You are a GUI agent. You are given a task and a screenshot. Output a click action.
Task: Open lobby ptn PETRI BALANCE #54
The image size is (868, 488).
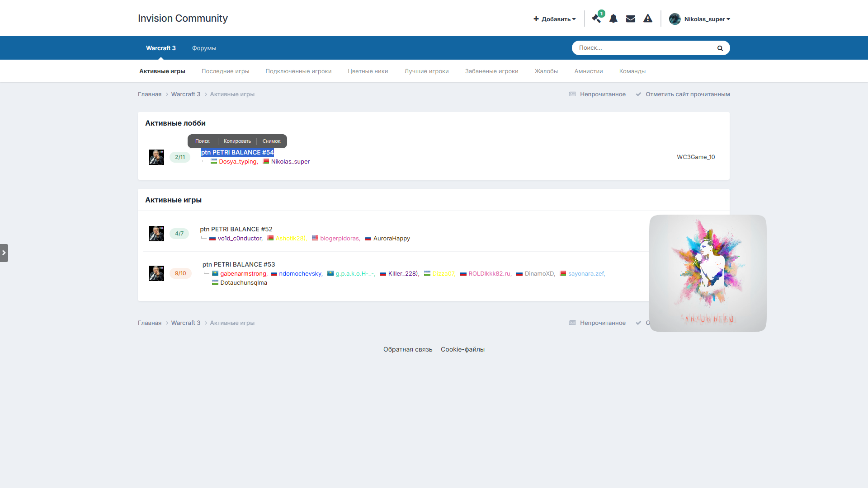(x=238, y=153)
